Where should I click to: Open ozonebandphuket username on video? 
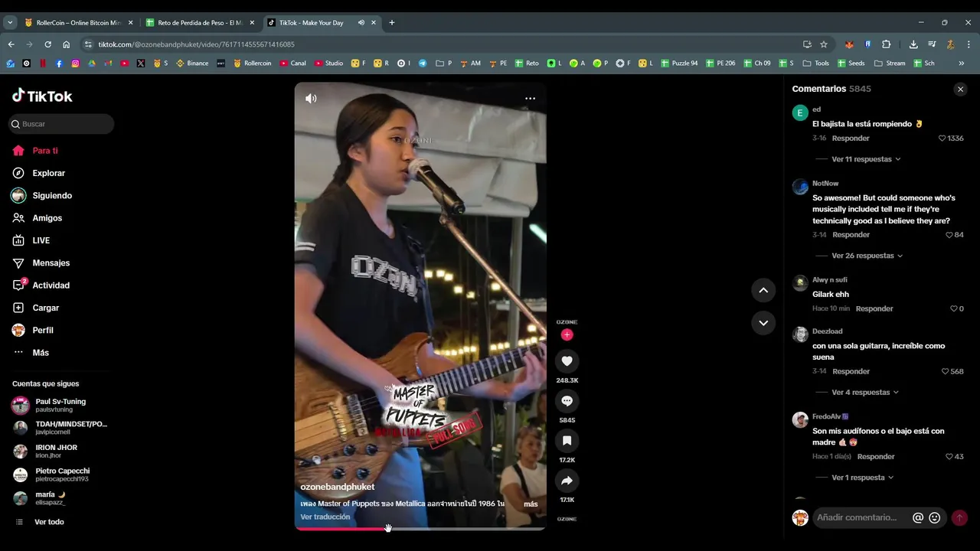pos(338,487)
